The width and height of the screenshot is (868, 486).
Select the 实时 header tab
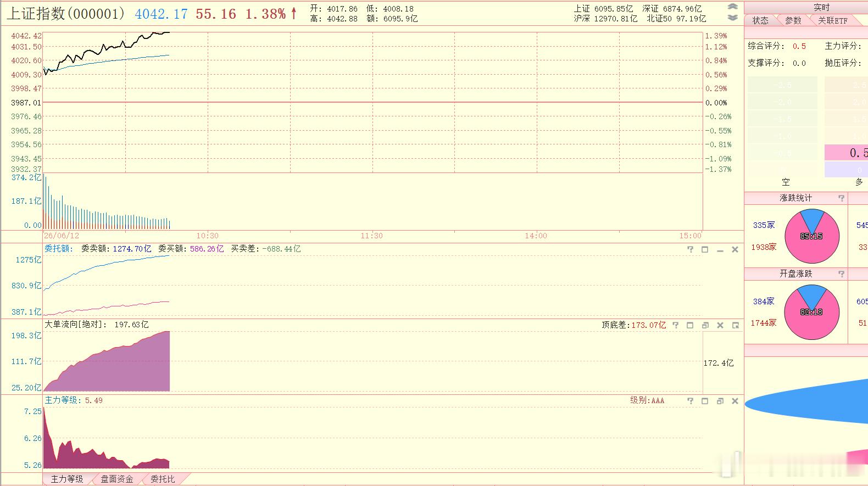click(821, 7)
